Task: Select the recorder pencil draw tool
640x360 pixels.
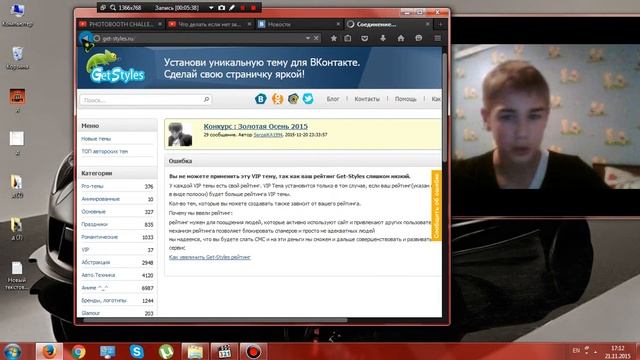Action: click(x=232, y=8)
